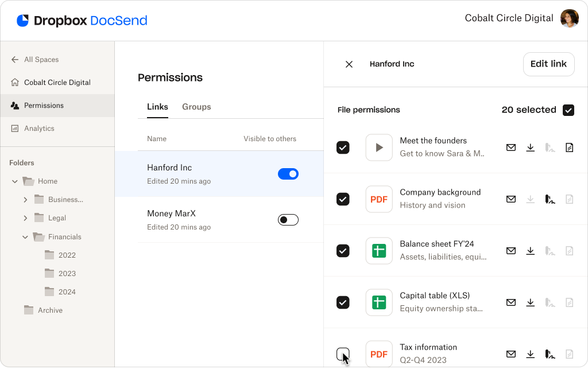The height and width of the screenshot is (369, 588).
Task: Expand the Legal folder chevron
Action: tap(25, 219)
